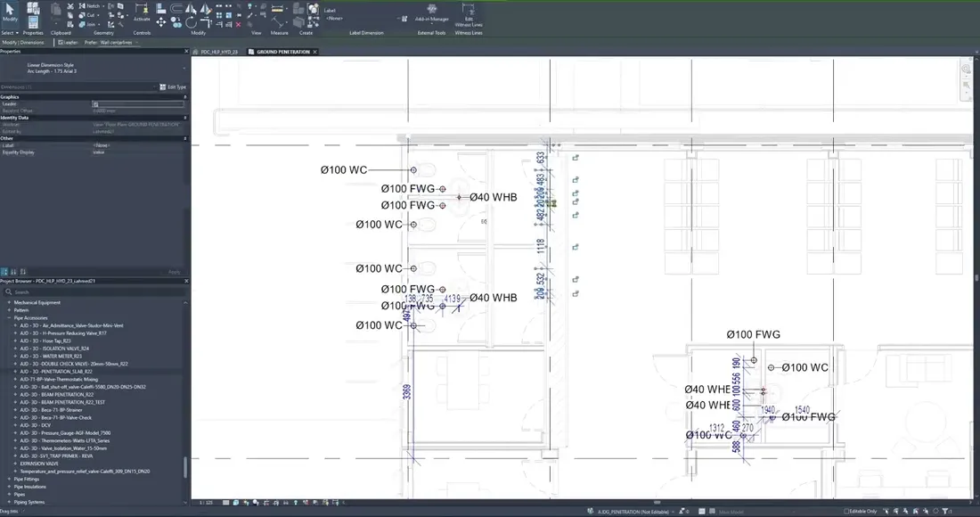Click the drawing view horizontal scrollbar

pos(657,502)
